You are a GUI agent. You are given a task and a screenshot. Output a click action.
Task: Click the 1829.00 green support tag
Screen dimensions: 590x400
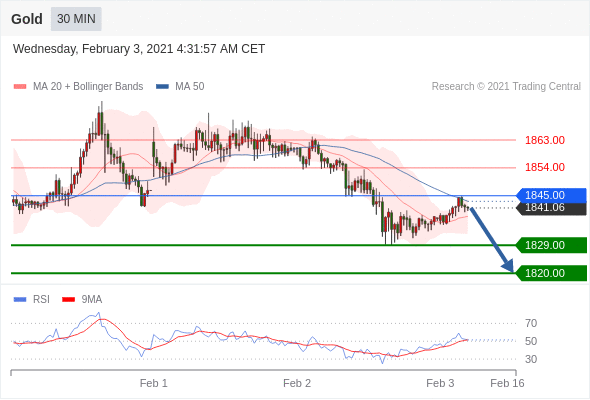click(x=551, y=245)
